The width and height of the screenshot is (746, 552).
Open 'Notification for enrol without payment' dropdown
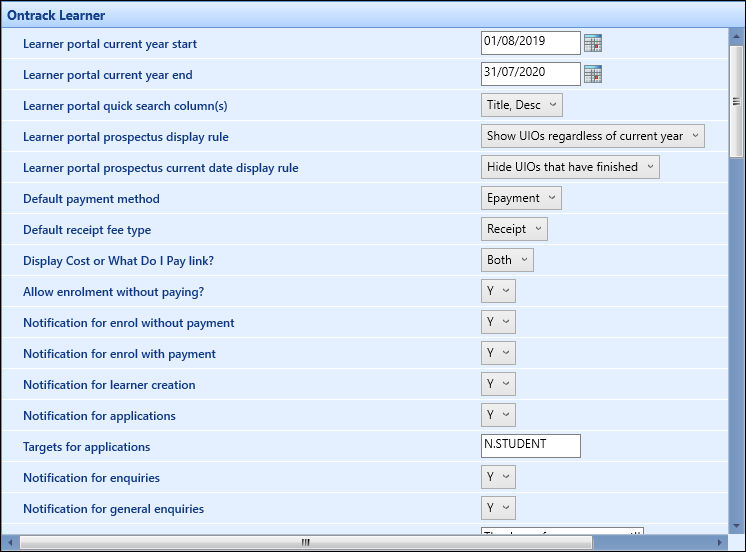[x=498, y=322]
